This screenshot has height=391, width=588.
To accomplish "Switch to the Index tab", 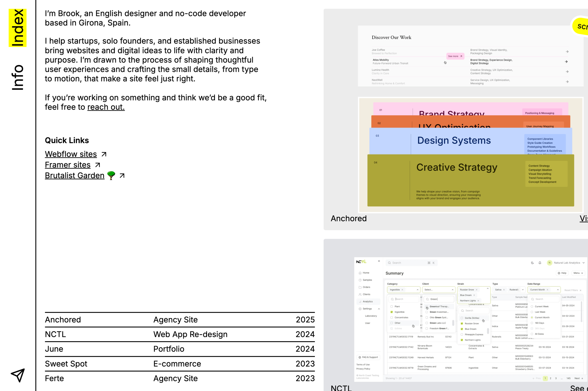I will [17, 28].
